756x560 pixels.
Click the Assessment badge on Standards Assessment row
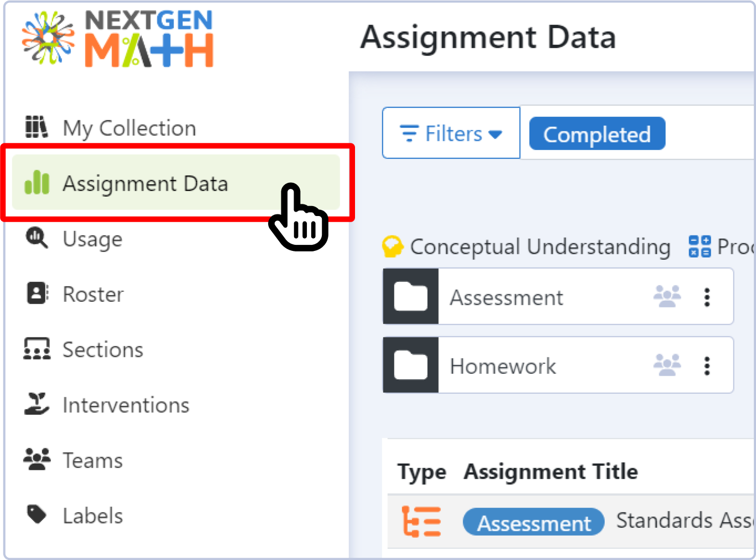point(533,522)
